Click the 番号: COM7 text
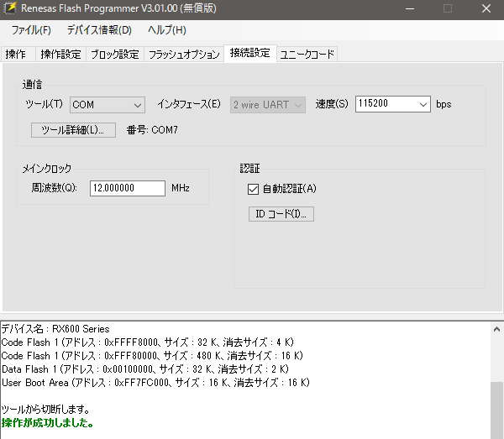The width and height of the screenshot is (504, 439). (x=152, y=130)
